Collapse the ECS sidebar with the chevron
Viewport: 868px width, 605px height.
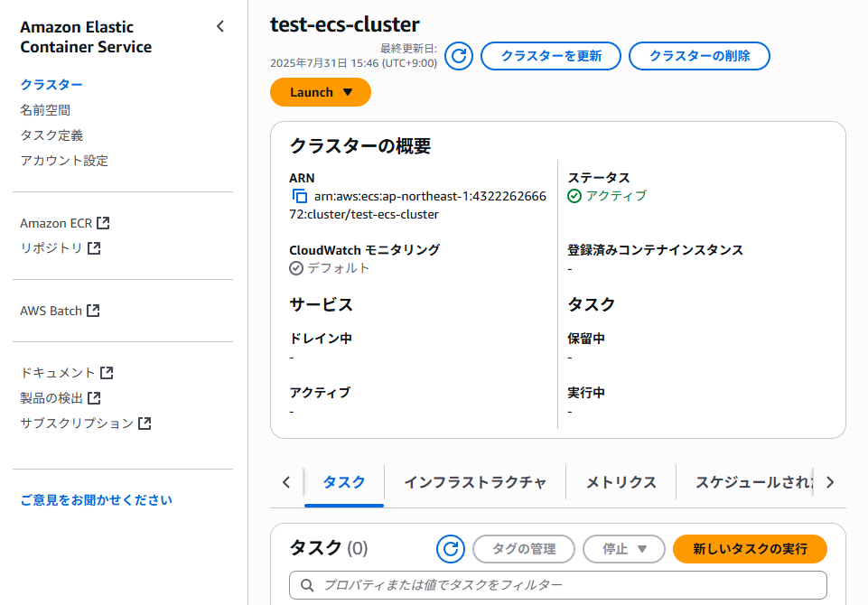pyautogui.click(x=220, y=26)
